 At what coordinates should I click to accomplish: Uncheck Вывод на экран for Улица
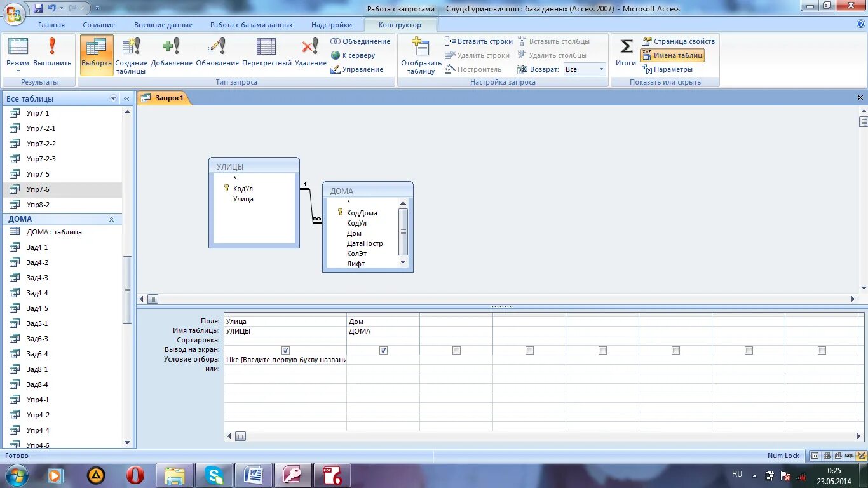click(285, 350)
